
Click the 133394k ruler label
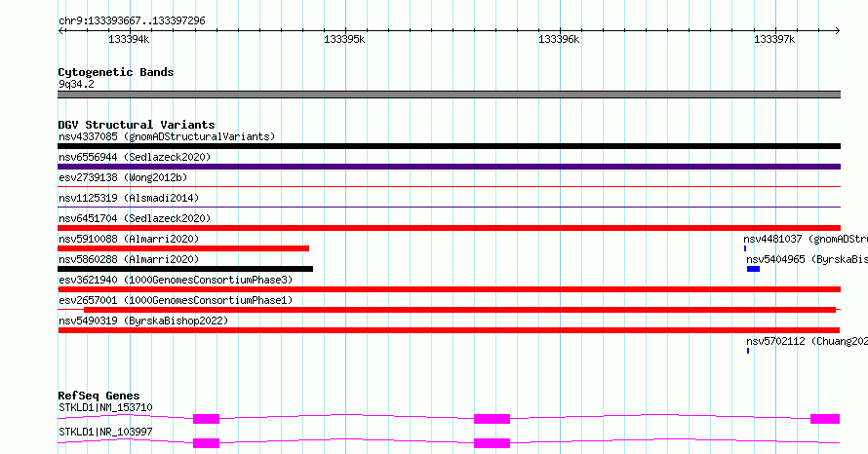(129, 39)
